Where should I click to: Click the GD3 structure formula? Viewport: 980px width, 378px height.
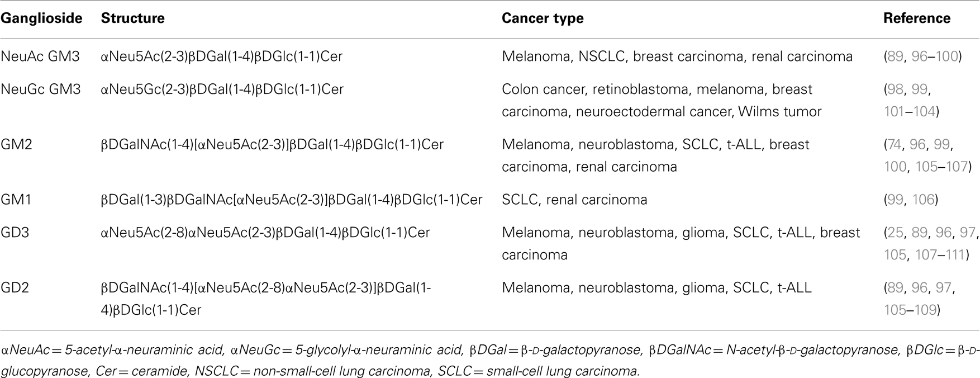[x=265, y=233]
